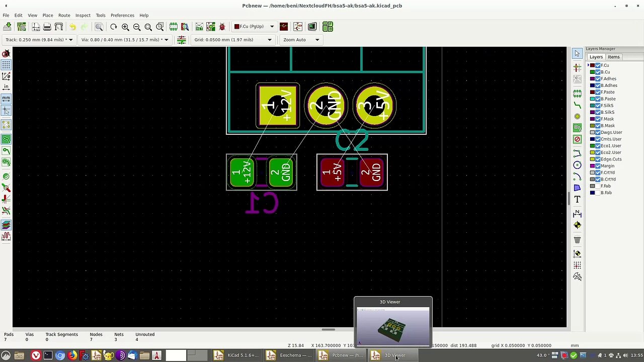644x362 pixels.
Task: Open the Grid size dropdown
Action: [x=233, y=40]
